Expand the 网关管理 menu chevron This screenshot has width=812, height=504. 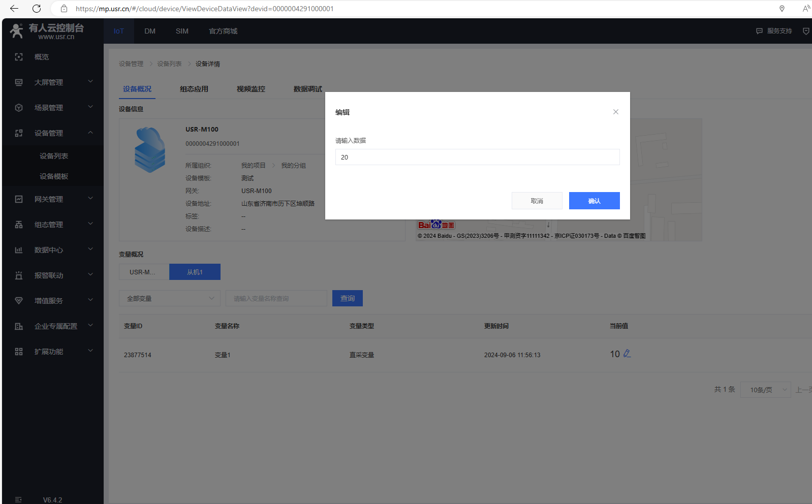[90, 198]
